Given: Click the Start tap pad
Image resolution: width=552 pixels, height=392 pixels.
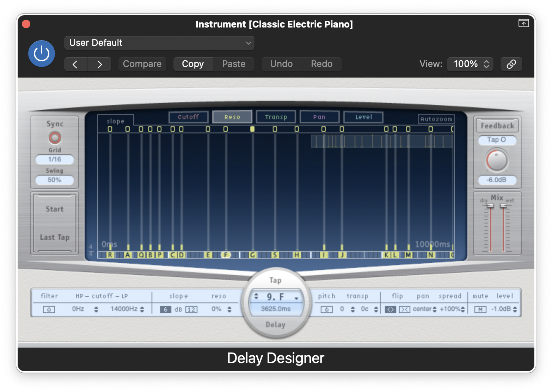Looking at the screenshot, I should pos(55,209).
